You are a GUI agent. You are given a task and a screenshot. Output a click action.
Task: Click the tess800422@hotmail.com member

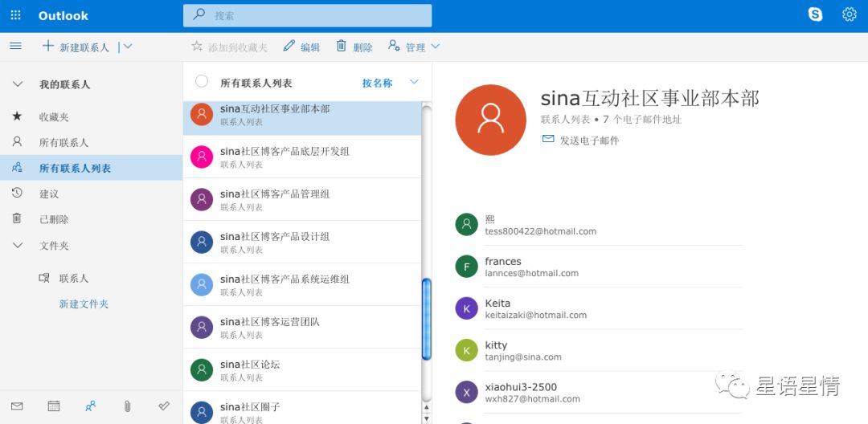pos(598,224)
